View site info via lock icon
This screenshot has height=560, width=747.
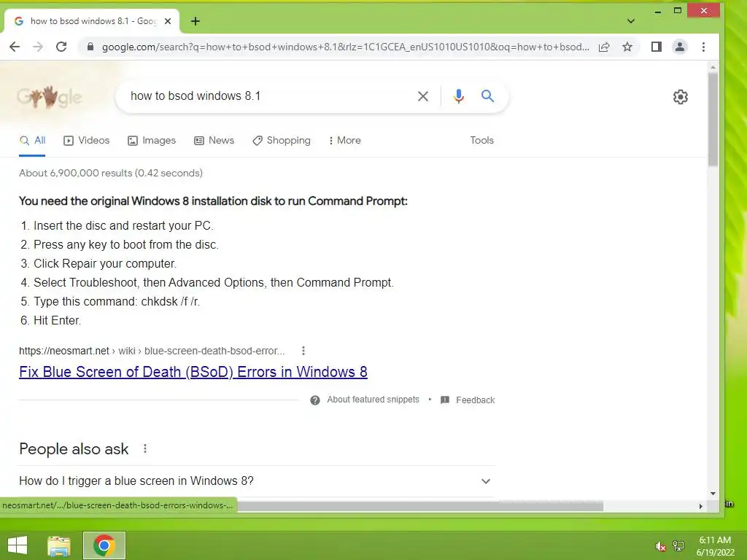(x=90, y=47)
